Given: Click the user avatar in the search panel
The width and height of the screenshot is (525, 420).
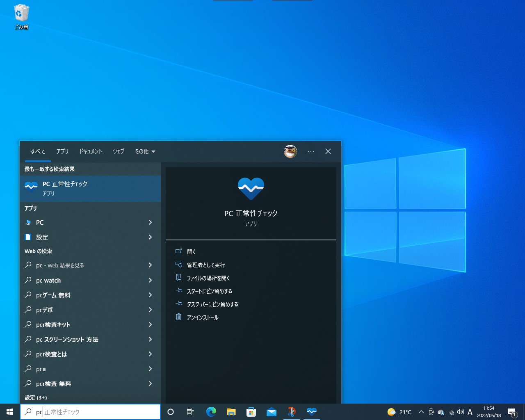Looking at the screenshot, I should [290, 151].
